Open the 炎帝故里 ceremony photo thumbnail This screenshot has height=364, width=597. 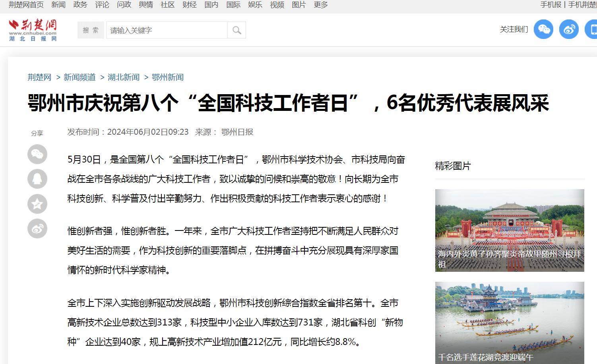point(510,230)
